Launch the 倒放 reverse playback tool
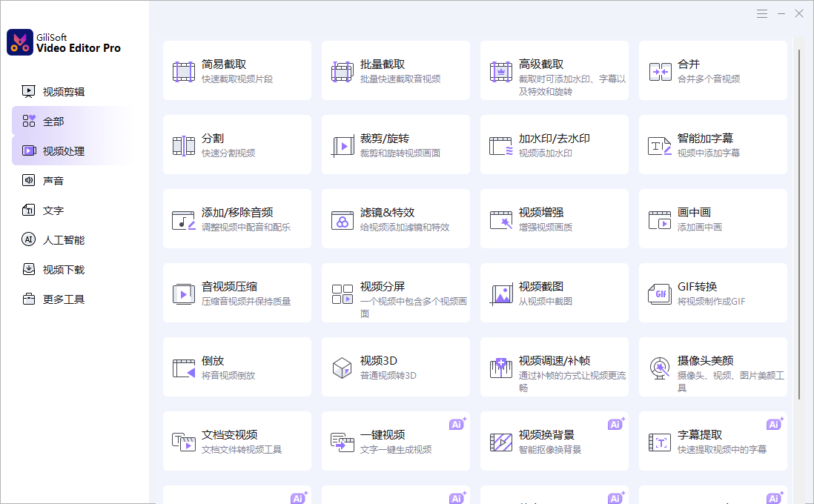 pyautogui.click(x=236, y=366)
